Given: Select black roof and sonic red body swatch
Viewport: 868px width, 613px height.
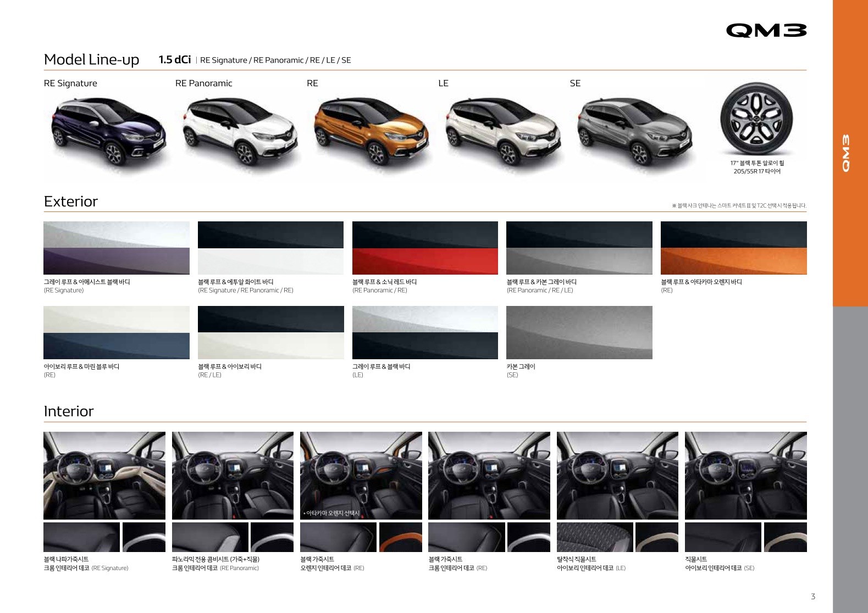Looking at the screenshot, I should tap(425, 248).
